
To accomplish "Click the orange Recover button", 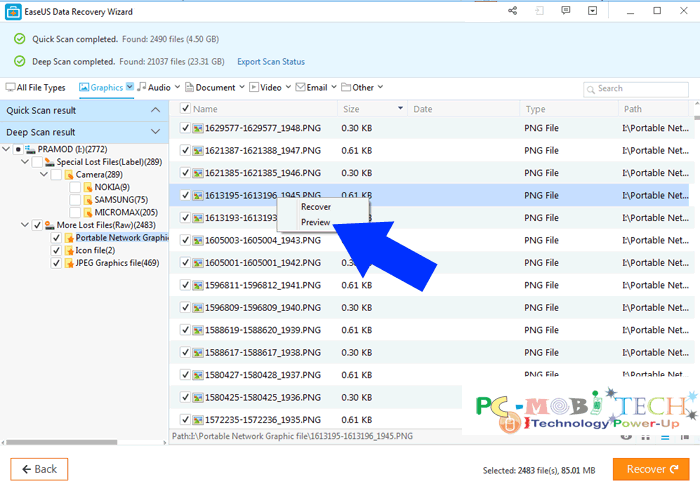I will [651, 469].
